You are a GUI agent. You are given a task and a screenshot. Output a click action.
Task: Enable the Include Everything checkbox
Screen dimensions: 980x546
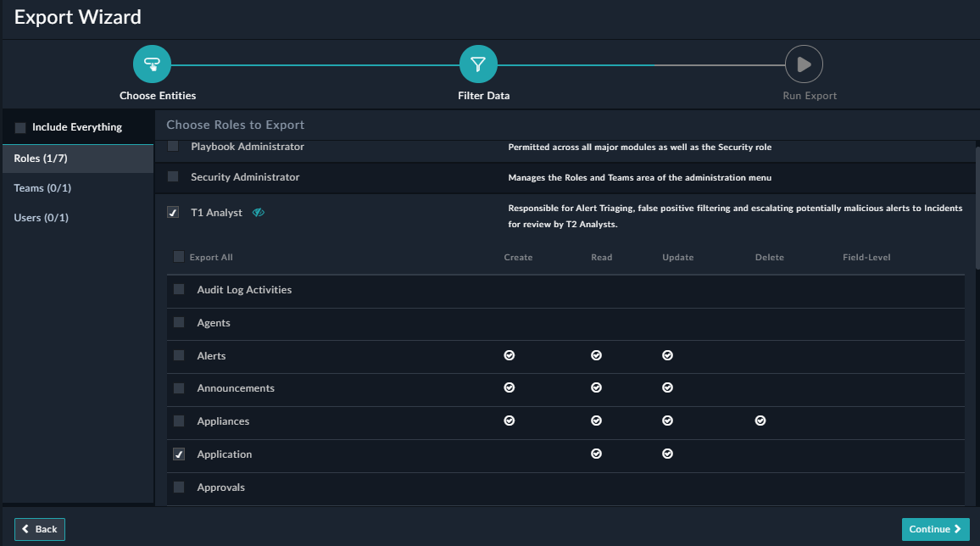(x=19, y=125)
